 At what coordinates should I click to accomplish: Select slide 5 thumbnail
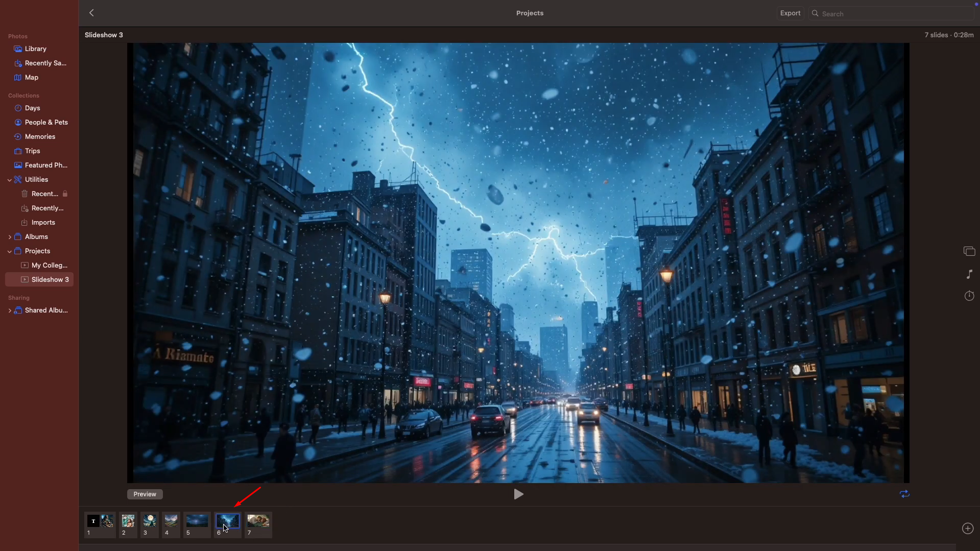tap(197, 524)
